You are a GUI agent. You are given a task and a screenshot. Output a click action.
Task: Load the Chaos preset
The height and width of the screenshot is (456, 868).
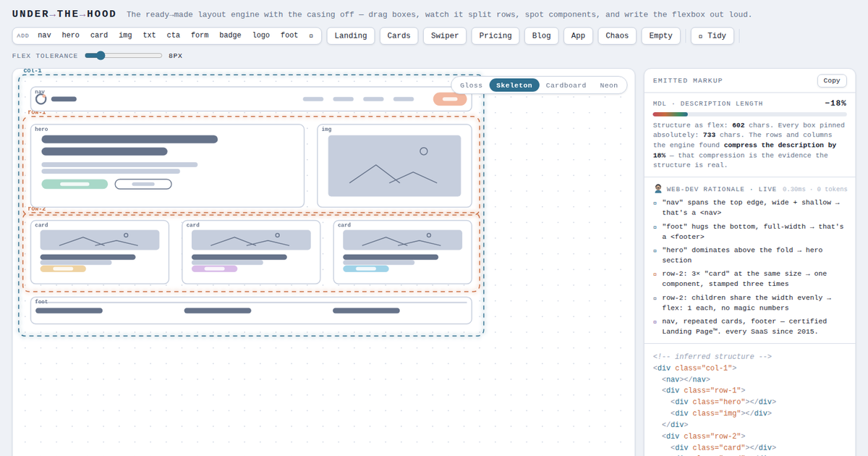617,35
